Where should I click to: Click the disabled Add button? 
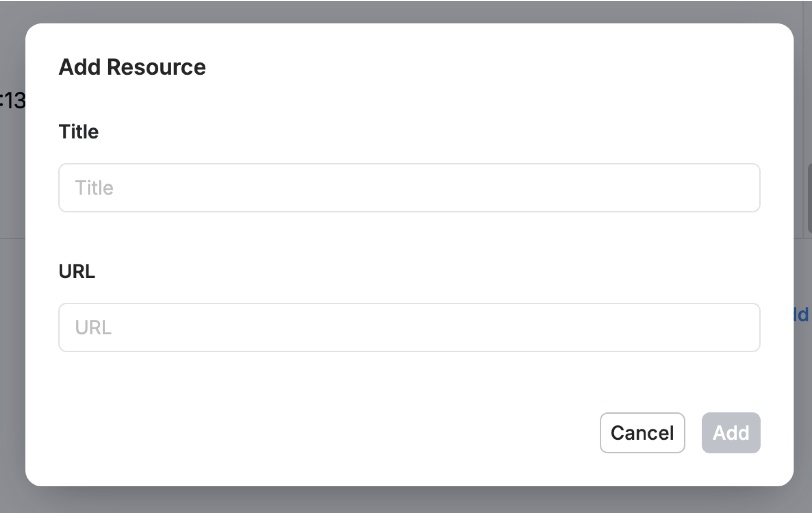(x=731, y=432)
